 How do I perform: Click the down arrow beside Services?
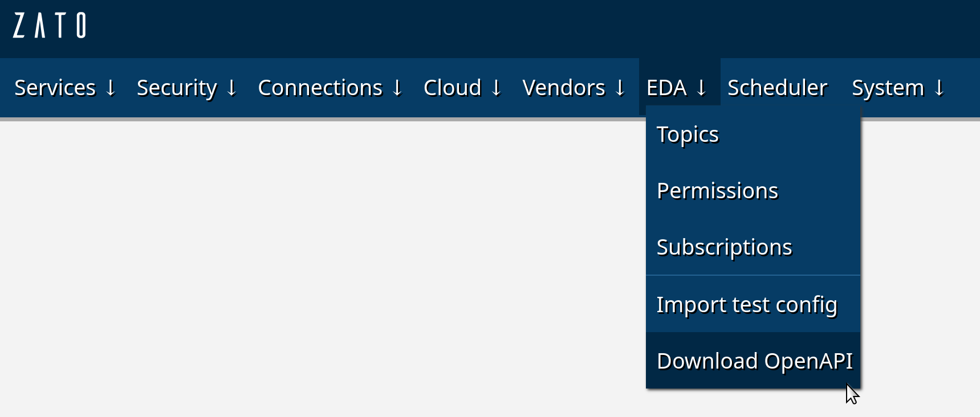pyautogui.click(x=111, y=88)
